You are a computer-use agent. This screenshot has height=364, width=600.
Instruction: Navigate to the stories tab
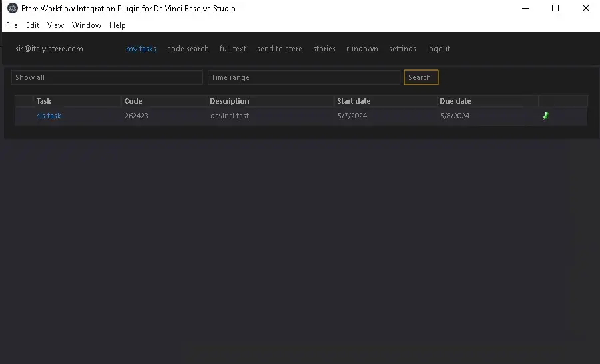click(x=324, y=49)
